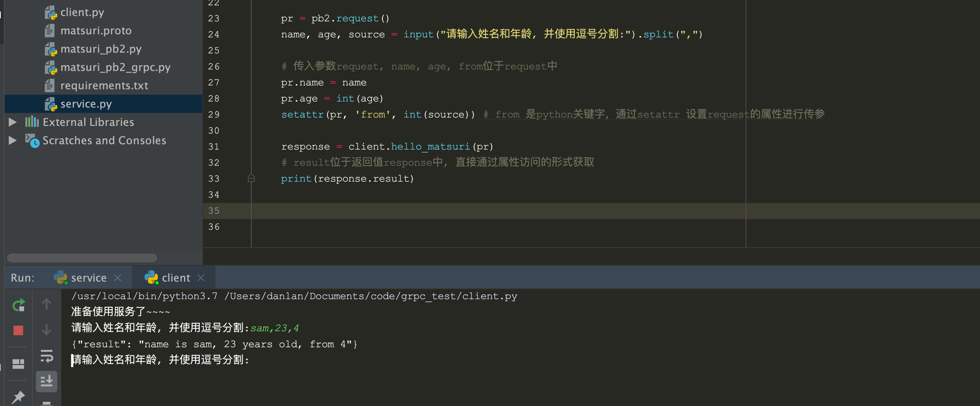Click the Up the Stack Trace arrow

pyautogui.click(x=47, y=304)
